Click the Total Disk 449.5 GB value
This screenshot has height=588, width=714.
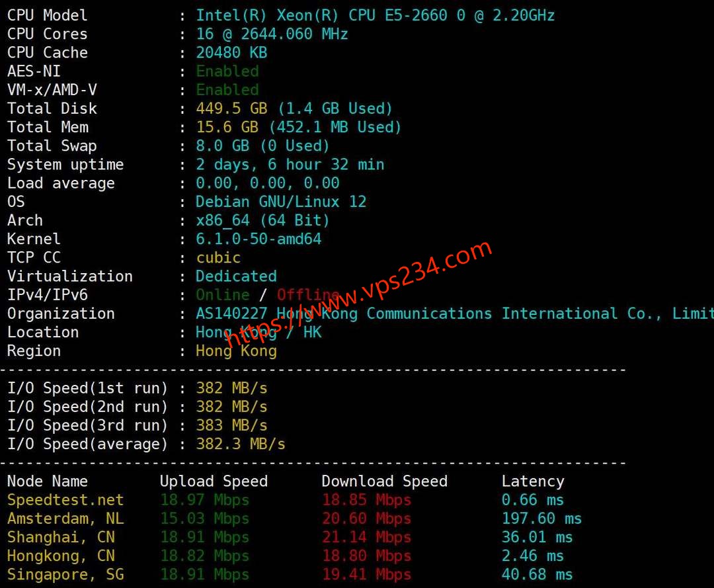tap(232, 108)
